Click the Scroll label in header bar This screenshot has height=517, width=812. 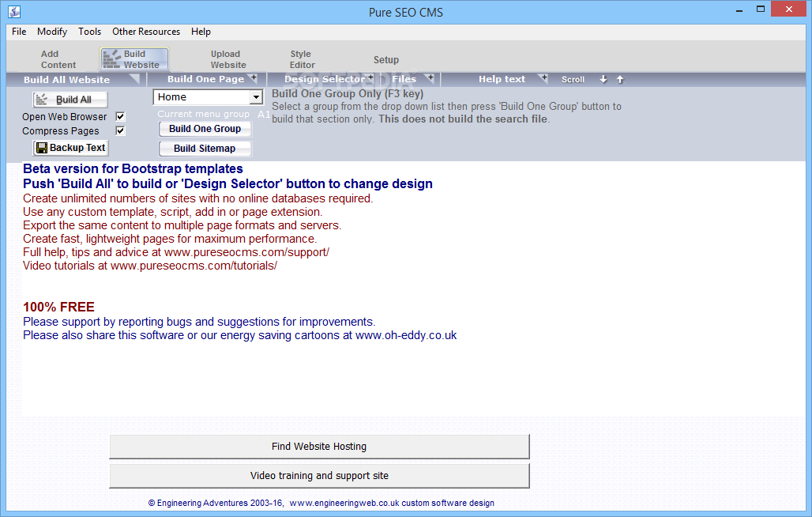573,79
